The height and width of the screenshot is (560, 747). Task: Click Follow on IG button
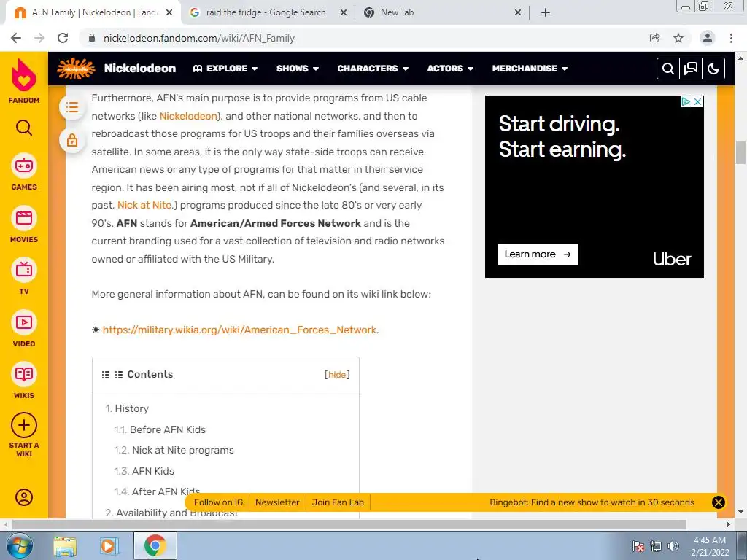click(218, 502)
